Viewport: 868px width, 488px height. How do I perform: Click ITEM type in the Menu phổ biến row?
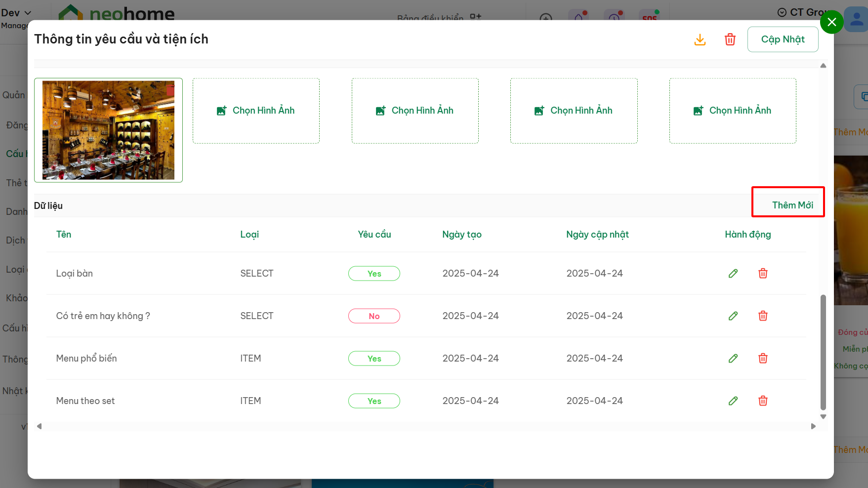[250, 358]
